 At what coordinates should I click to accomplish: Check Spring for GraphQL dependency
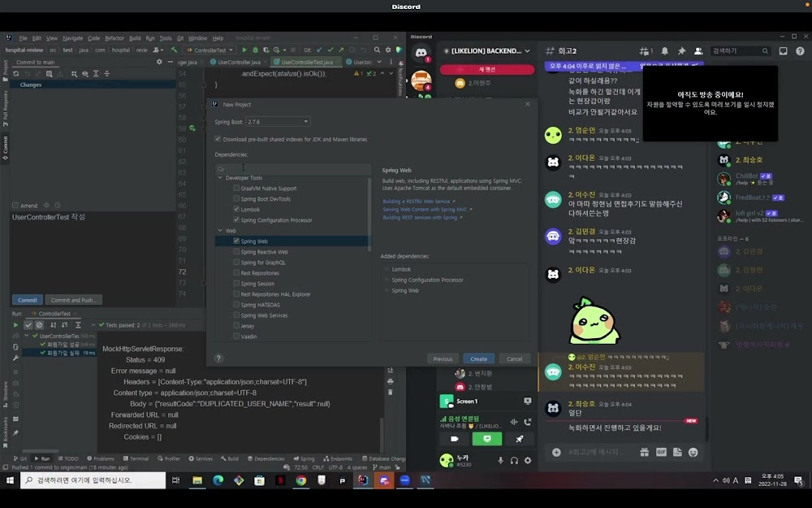pyautogui.click(x=236, y=263)
